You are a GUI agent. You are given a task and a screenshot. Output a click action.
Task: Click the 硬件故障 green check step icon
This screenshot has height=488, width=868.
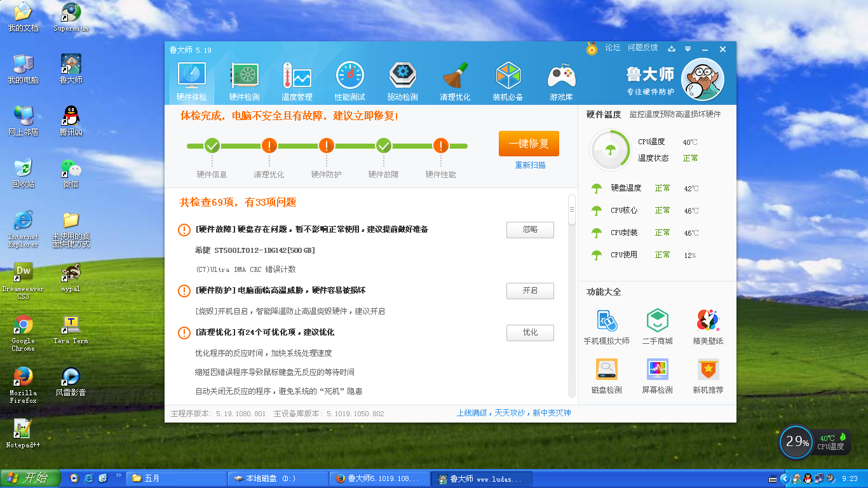click(x=384, y=146)
